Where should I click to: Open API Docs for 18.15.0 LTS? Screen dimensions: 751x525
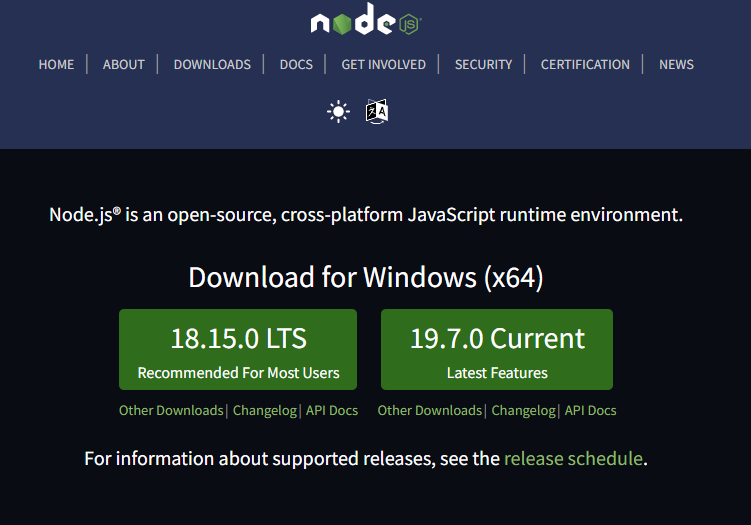tap(332, 411)
